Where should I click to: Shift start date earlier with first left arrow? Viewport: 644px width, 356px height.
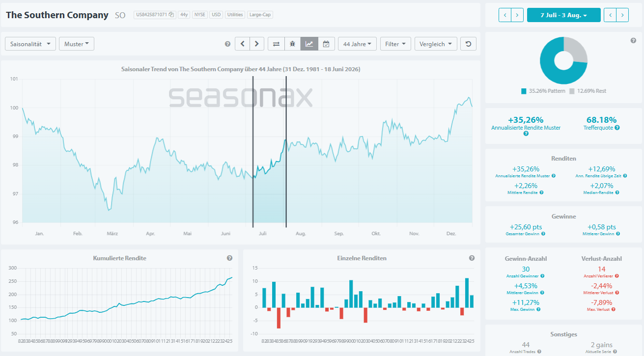pyautogui.click(x=504, y=15)
